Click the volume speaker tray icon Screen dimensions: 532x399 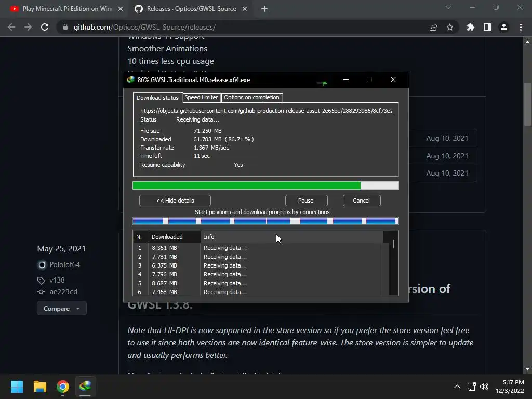[x=484, y=387]
